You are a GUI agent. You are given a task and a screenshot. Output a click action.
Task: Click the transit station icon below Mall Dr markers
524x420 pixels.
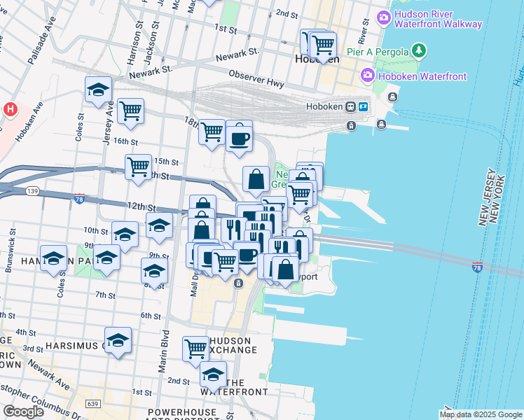[x=238, y=283]
